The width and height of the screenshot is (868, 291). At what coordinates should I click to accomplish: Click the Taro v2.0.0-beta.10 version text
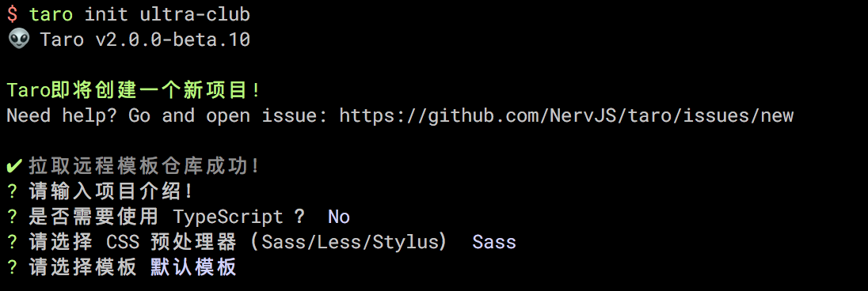point(145,40)
